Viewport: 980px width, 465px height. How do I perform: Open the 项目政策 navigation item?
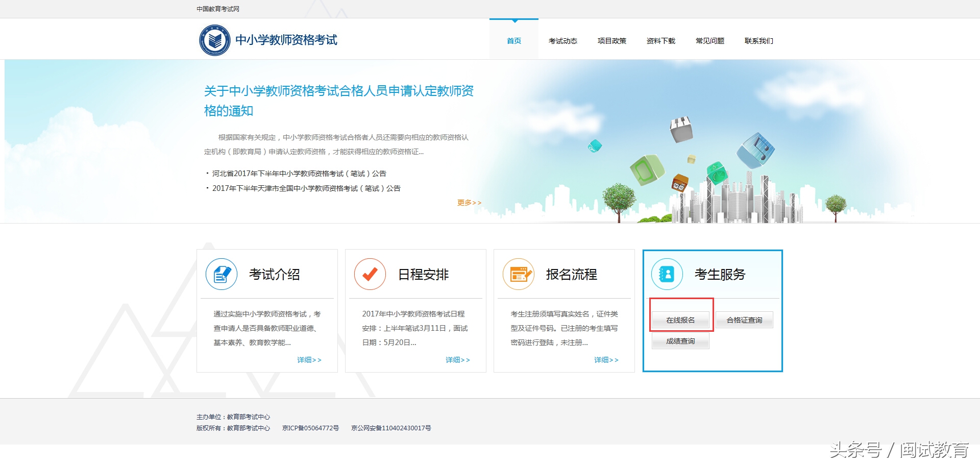[612, 41]
